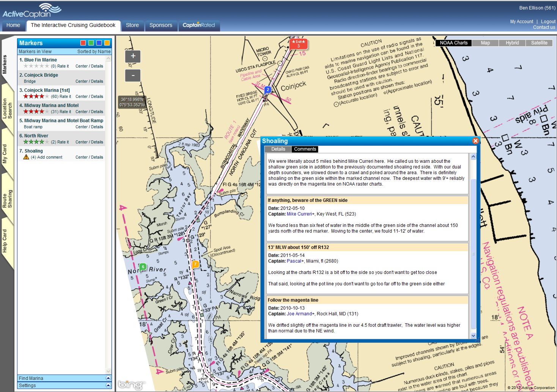Screen dimensions: 557x392
Task: Click Midway Marina and Motel star rating
Action: coord(36,112)
